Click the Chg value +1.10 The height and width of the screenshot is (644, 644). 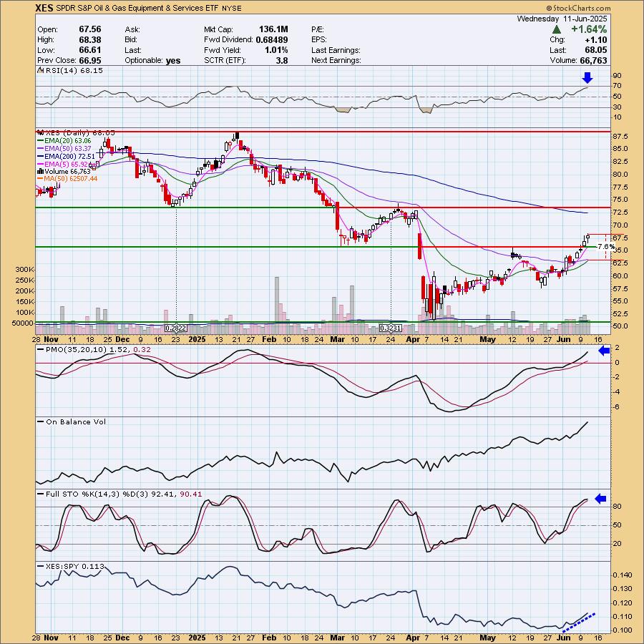(595, 40)
